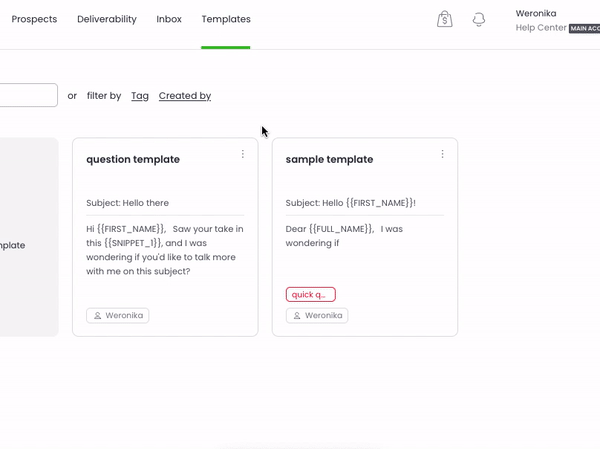Screen dimensions: 600x449
Task: Select the Templates tab
Action: (x=226, y=19)
